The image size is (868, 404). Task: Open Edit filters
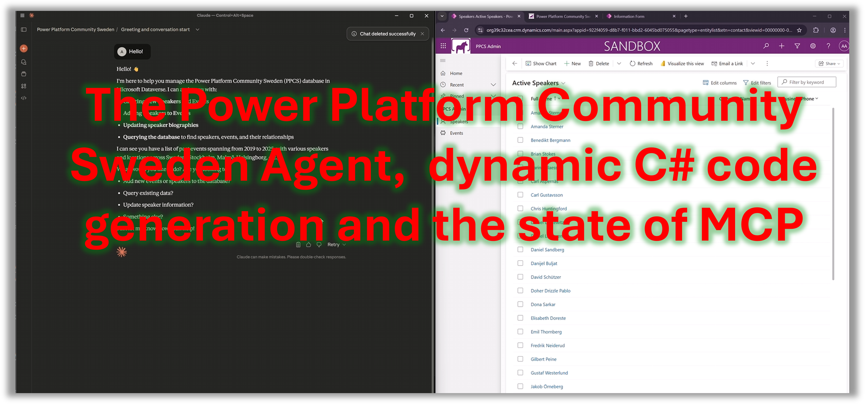(757, 83)
